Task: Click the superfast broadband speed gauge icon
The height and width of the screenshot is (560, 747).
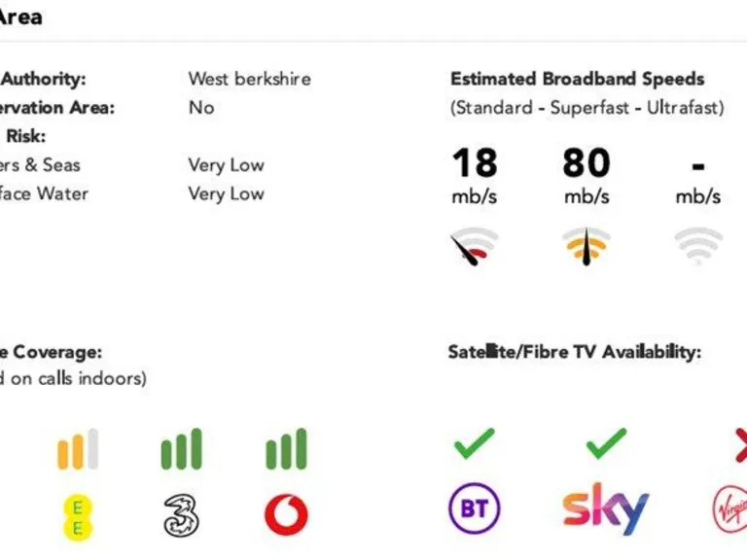Action: (x=587, y=246)
